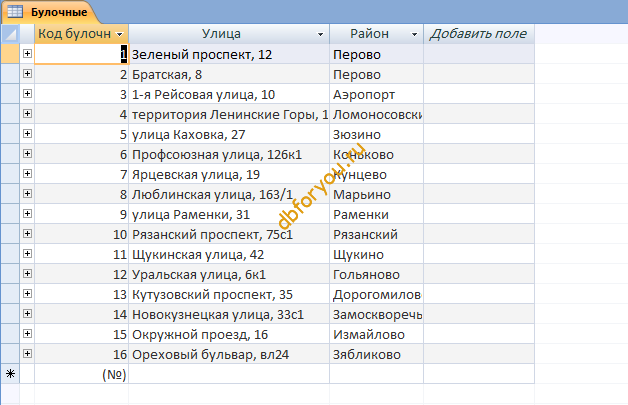Expand subdatasheet for Уральская улица row

coord(27,274)
